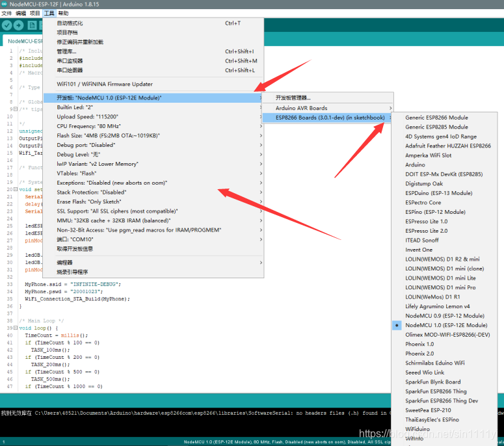504x446 pixels.
Task: Click the status bar board info text
Action: pyautogui.click(x=287, y=442)
